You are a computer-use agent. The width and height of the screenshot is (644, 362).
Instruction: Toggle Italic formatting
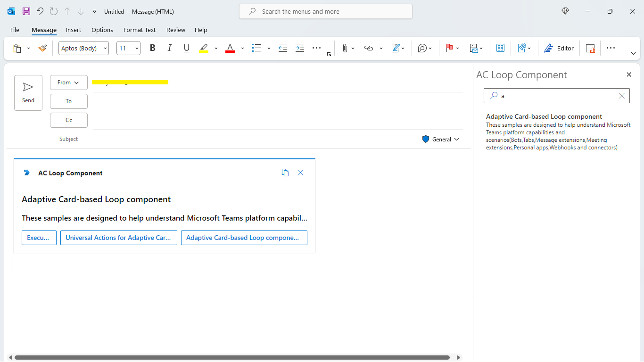click(x=169, y=48)
